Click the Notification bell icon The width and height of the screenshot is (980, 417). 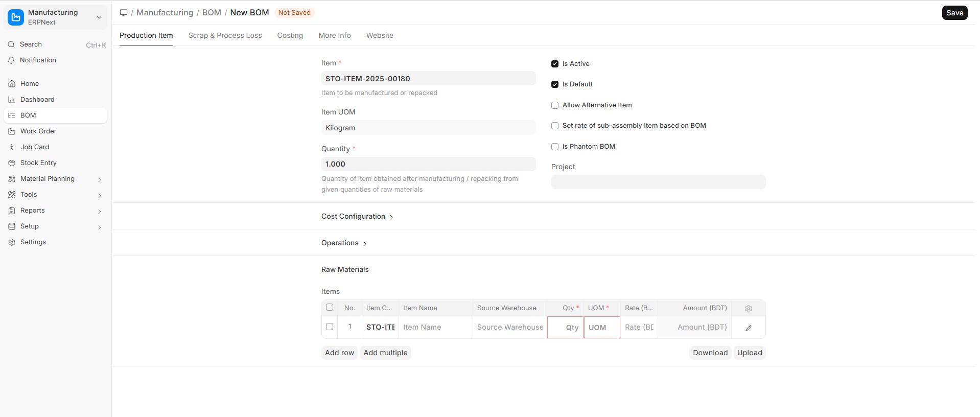[11, 60]
